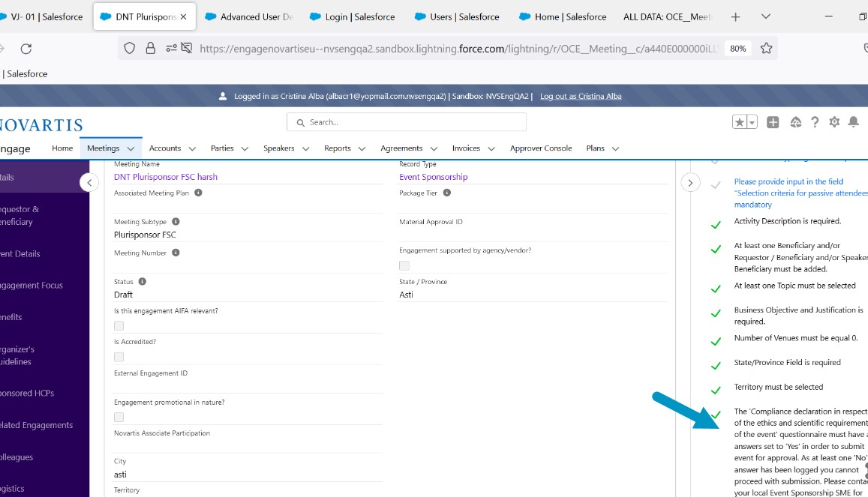Click the 80% zoom level indicator
This screenshot has height=497, width=868.
point(738,49)
